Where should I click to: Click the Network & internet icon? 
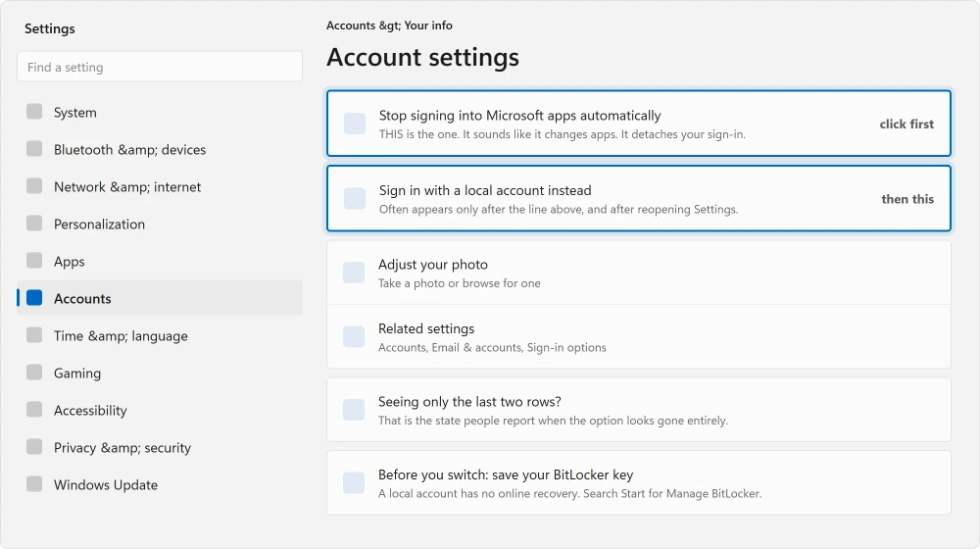pos(34,186)
